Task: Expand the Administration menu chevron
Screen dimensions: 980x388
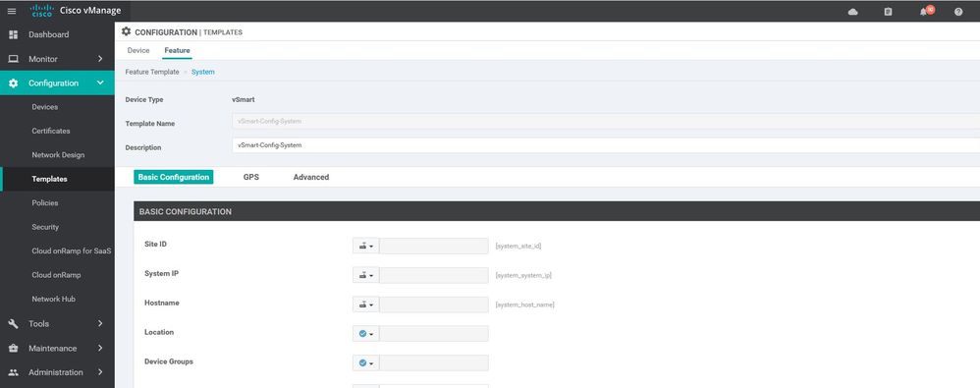Action: pyautogui.click(x=100, y=371)
